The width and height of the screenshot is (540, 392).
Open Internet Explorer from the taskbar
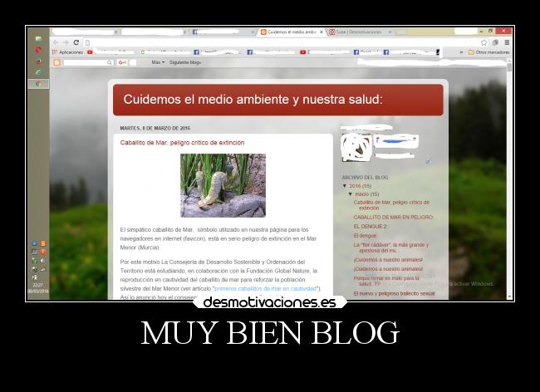(x=38, y=72)
